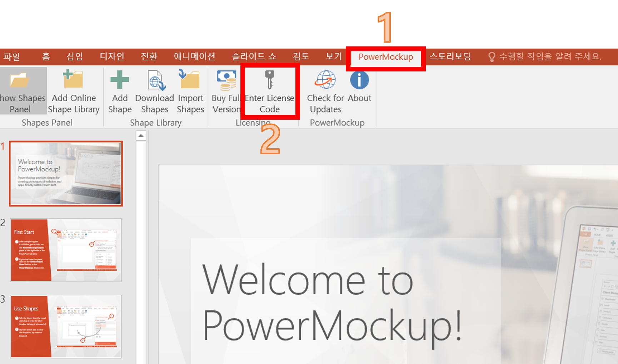Screen dimensions: 618x364
Task: Click the lightbulb Tell Me icon
Action: click(x=492, y=57)
